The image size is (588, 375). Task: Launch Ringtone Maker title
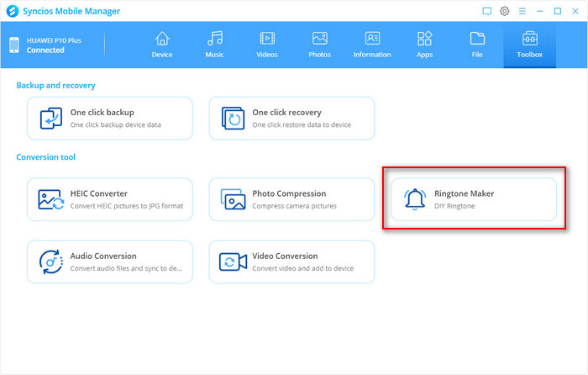[464, 193]
